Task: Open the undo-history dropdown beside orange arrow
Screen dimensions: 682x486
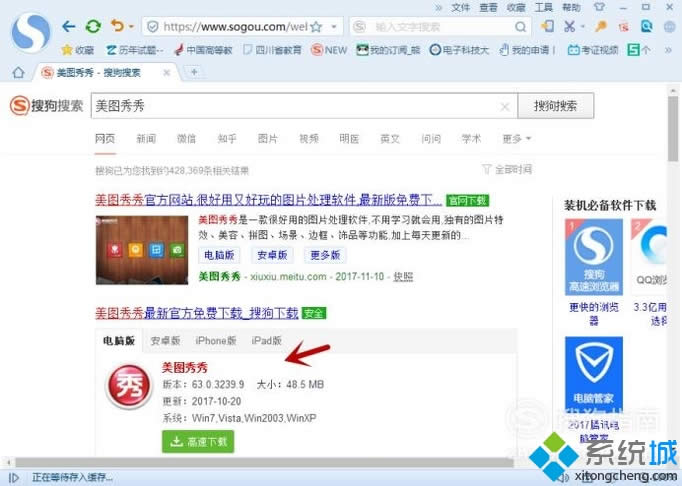Action: [x=131, y=27]
